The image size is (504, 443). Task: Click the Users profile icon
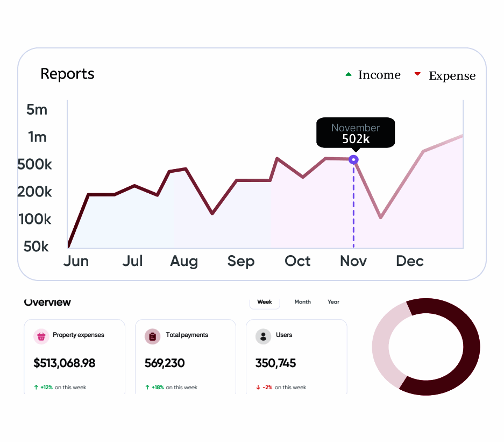point(263,336)
